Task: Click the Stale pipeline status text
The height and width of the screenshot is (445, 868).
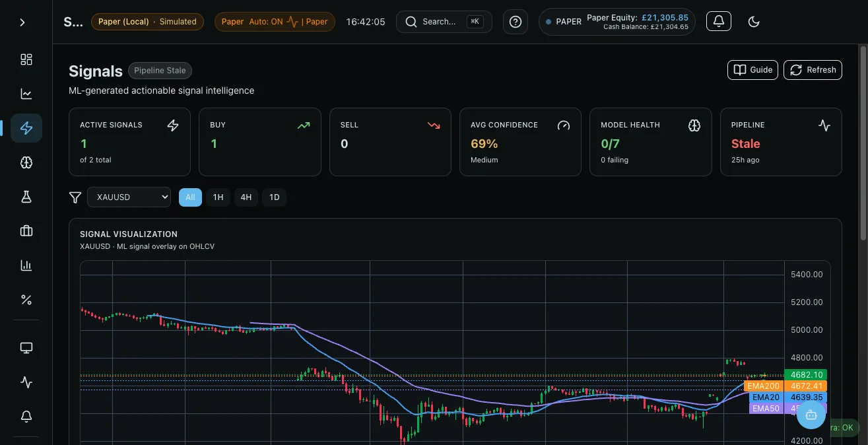Action: pyautogui.click(x=745, y=144)
